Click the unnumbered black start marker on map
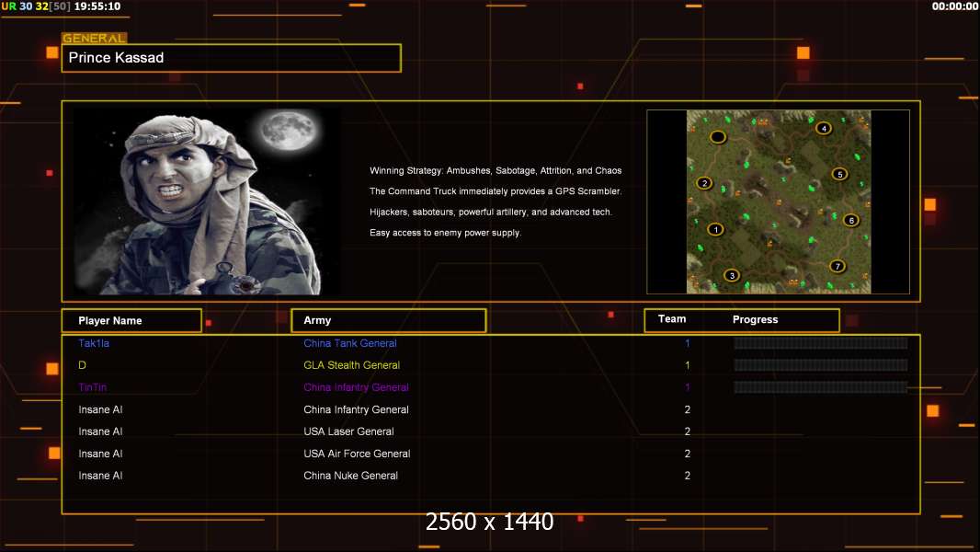Image resolution: width=980 pixels, height=552 pixels. coord(717,136)
